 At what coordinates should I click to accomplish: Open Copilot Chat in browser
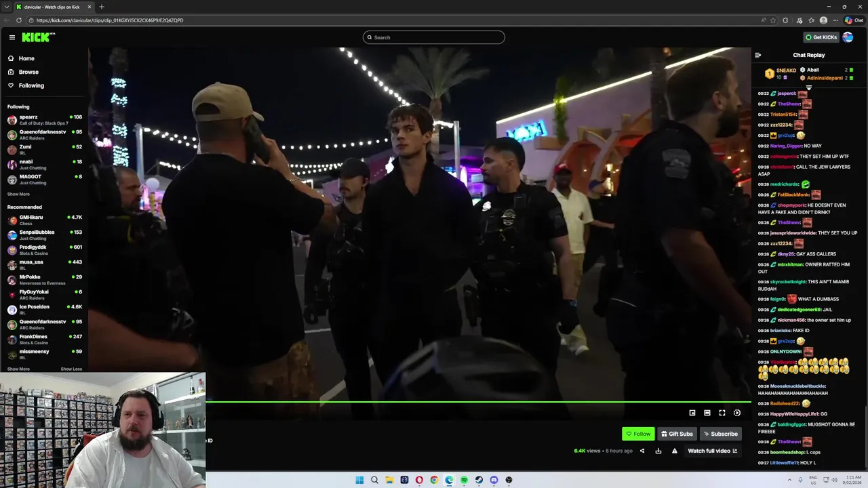click(854, 20)
